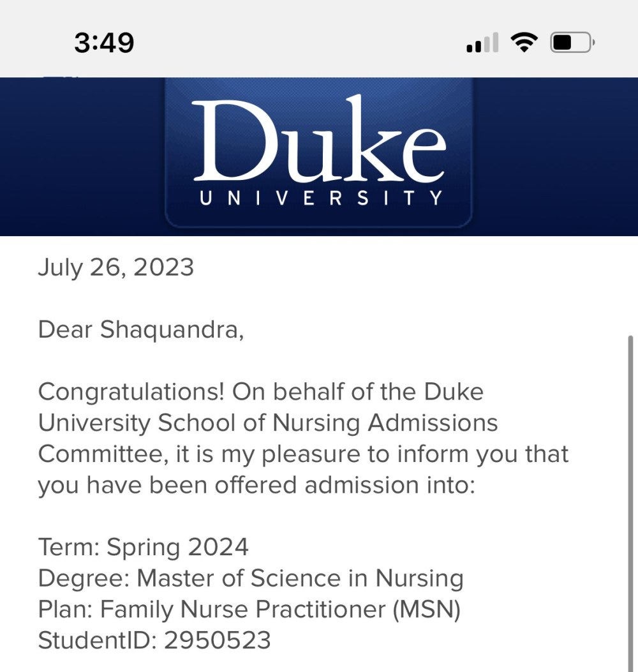Image resolution: width=638 pixels, height=672 pixels.
Task: Tap the cellular signal strength icon
Action: coord(482,43)
